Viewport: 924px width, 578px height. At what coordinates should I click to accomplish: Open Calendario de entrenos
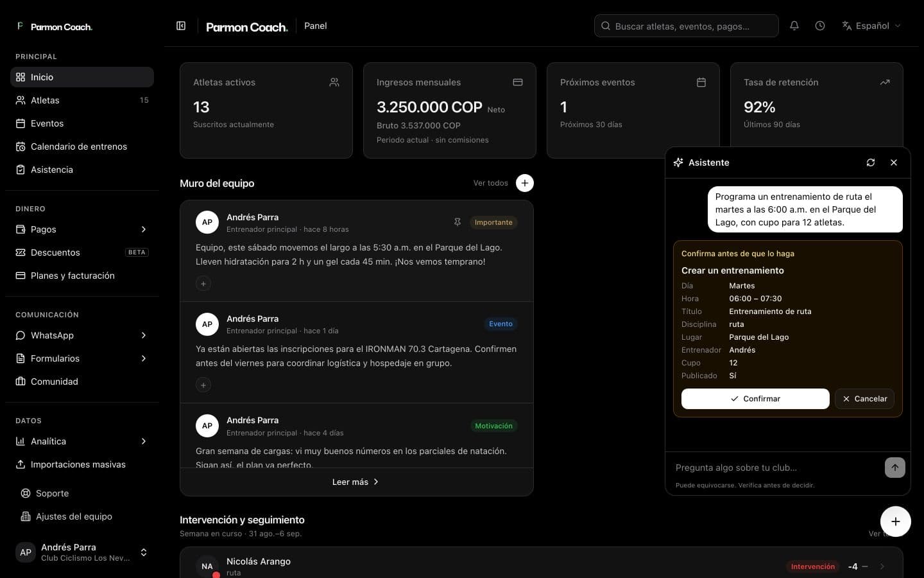click(82, 146)
